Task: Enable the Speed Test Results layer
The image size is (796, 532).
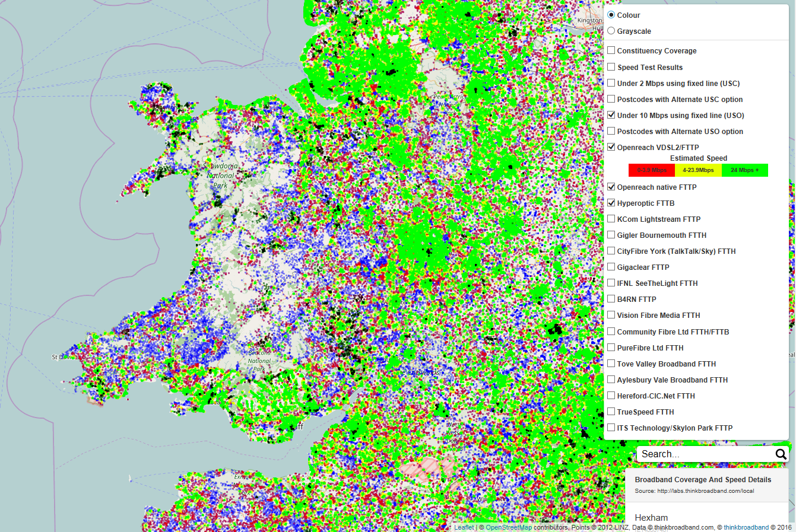Action: click(611, 67)
